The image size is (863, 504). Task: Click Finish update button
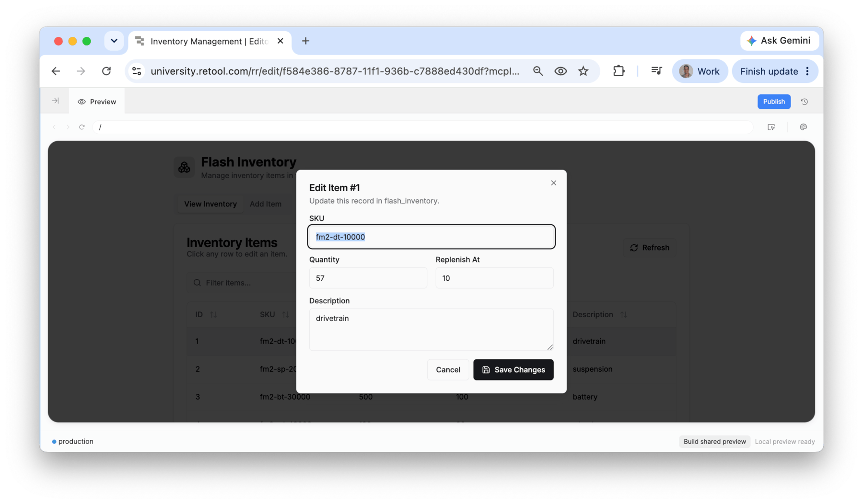coord(769,71)
